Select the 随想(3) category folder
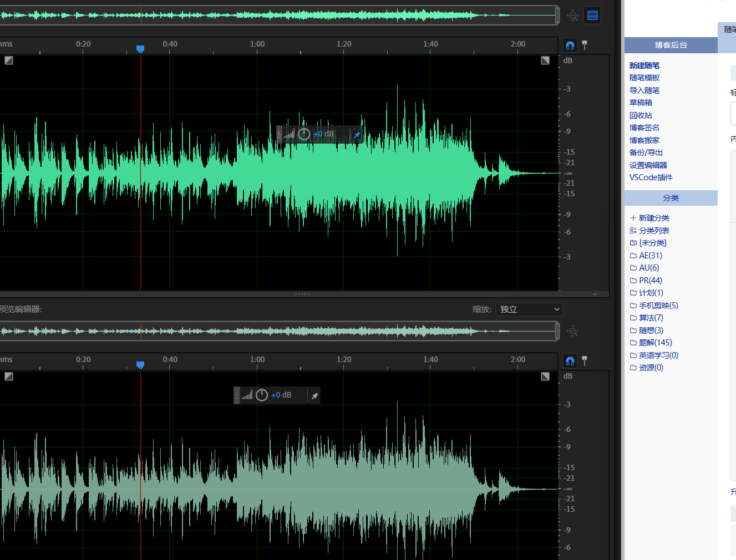This screenshot has width=736, height=560. tap(646, 330)
